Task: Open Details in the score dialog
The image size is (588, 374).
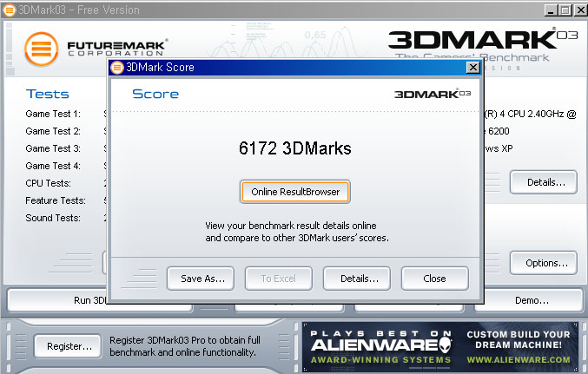Action: click(x=357, y=279)
